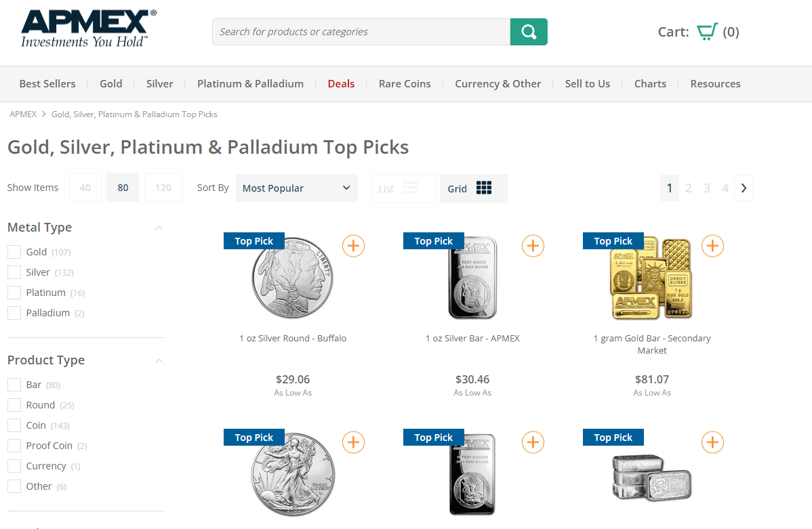Check the Gold metal type filter
This screenshot has width=812, height=529.
click(14, 252)
